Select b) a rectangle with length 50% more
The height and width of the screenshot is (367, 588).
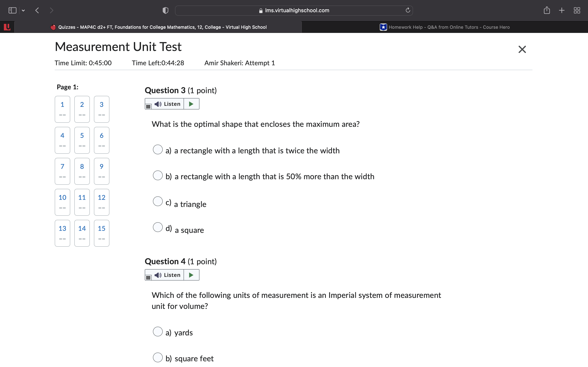[x=158, y=175]
